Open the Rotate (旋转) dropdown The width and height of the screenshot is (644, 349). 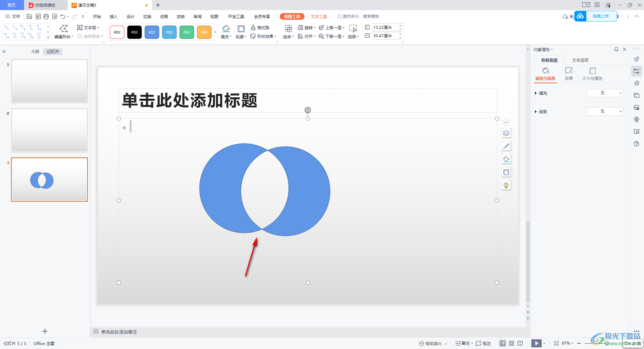tap(307, 28)
